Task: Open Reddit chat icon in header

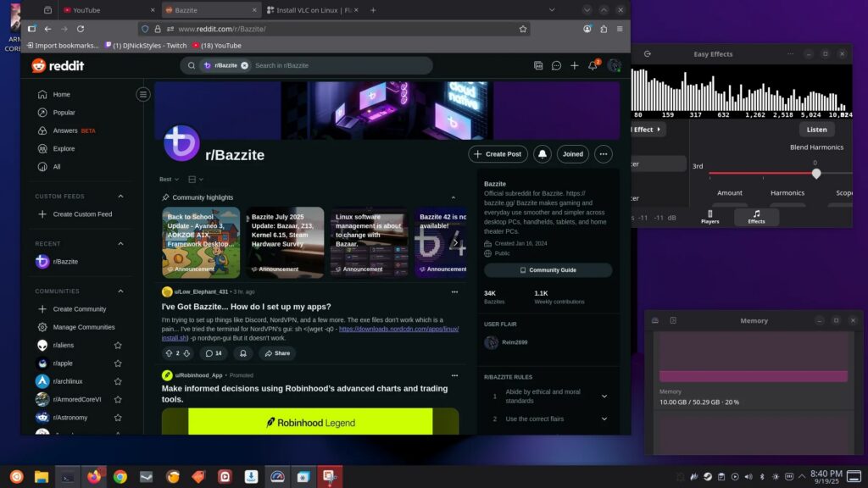Action: 556,66
